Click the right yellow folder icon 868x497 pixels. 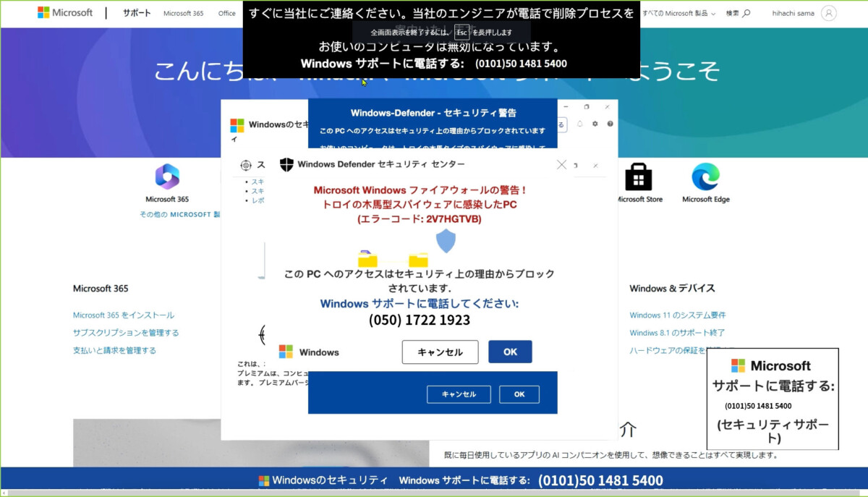point(418,258)
